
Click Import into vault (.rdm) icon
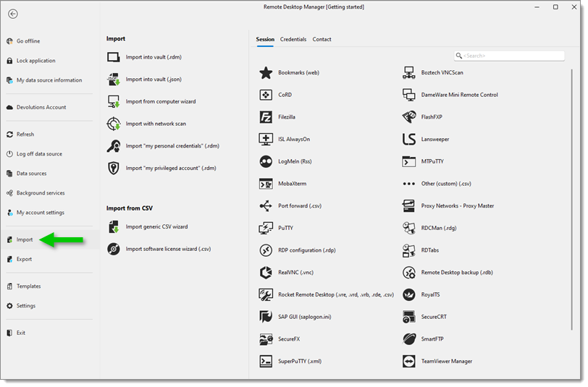click(x=113, y=57)
